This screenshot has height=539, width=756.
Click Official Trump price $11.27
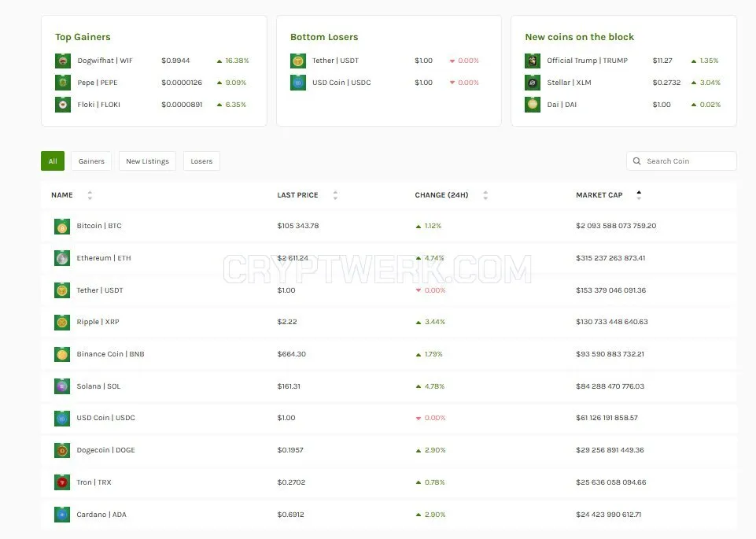[x=662, y=61]
